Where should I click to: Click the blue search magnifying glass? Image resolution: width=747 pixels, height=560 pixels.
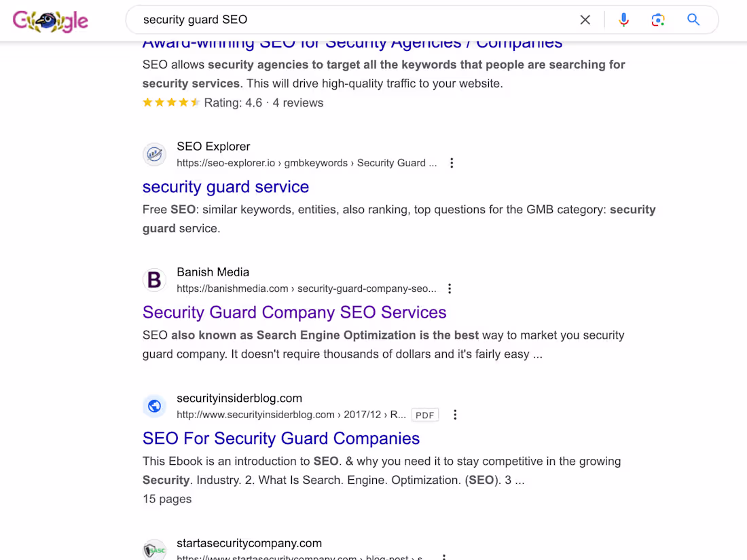pyautogui.click(x=693, y=20)
